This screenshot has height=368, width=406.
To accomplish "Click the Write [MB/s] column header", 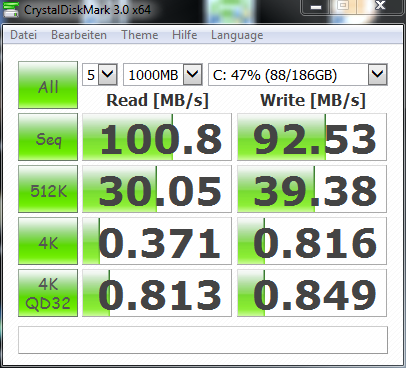I will [x=313, y=100].
